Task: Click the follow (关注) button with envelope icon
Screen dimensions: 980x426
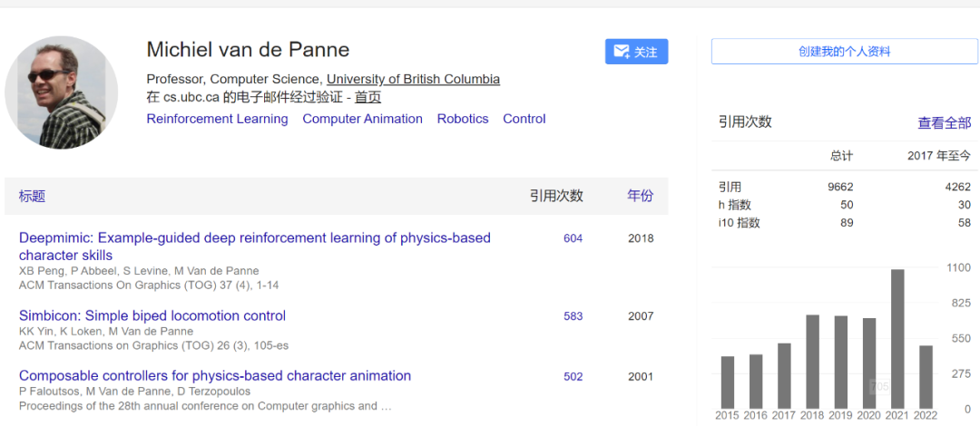Action: (x=636, y=52)
